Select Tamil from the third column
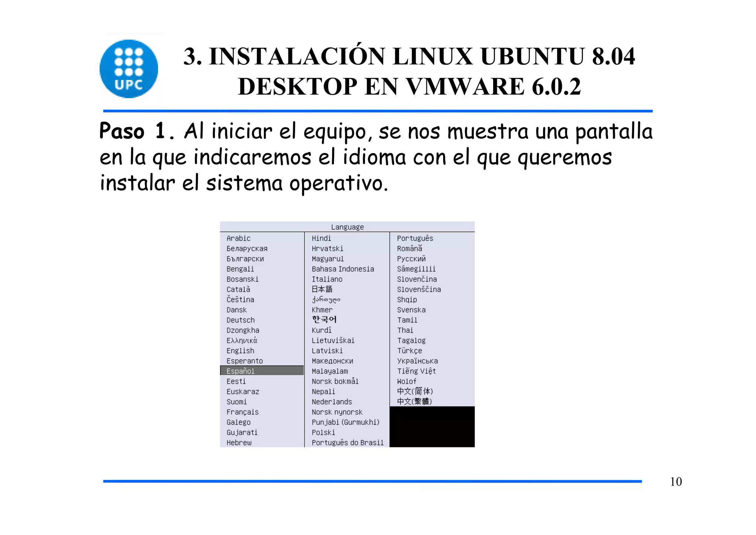 pyautogui.click(x=407, y=320)
